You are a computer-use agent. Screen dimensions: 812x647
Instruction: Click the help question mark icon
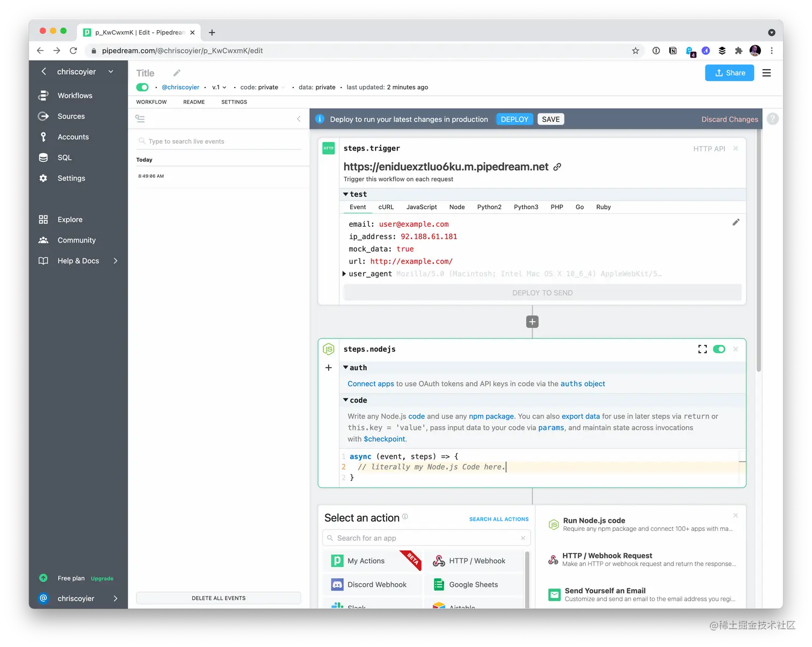[773, 119]
